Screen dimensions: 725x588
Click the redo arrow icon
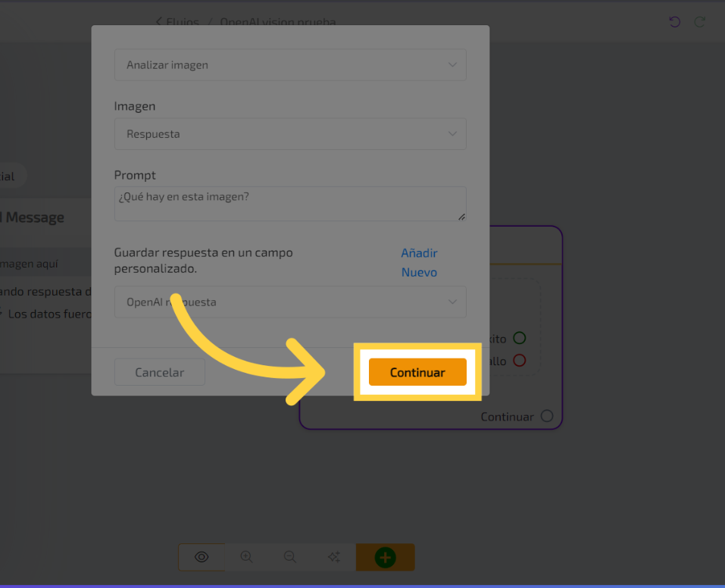pyautogui.click(x=700, y=22)
